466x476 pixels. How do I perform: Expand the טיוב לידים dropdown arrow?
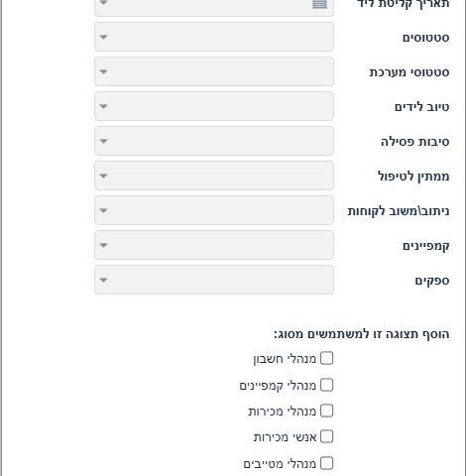pos(103,106)
